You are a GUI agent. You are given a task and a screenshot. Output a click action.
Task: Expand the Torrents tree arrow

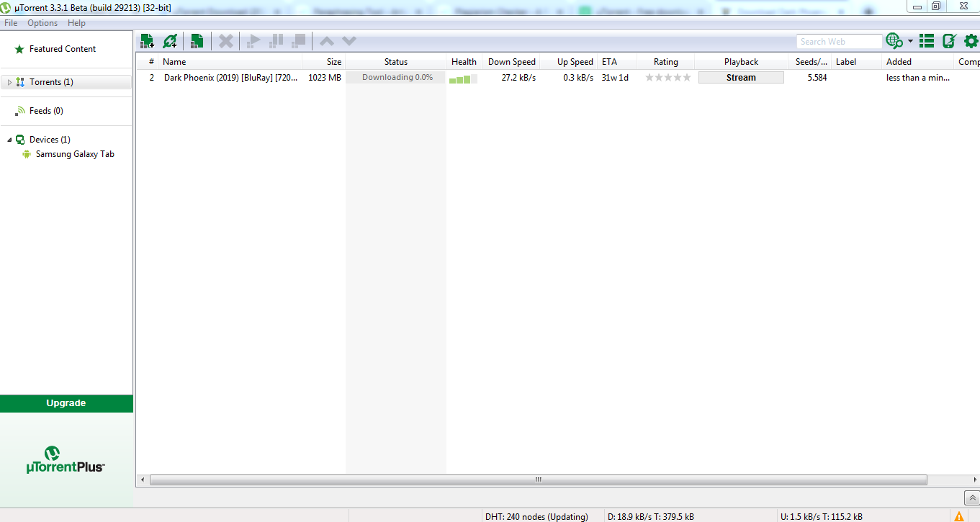tap(9, 82)
